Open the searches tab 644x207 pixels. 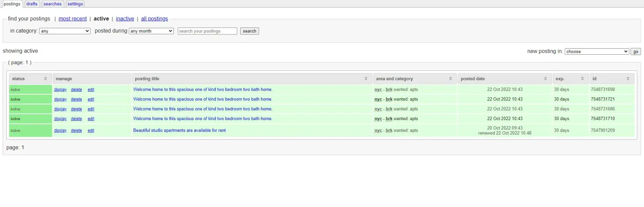pyautogui.click(x=53, y=4)
